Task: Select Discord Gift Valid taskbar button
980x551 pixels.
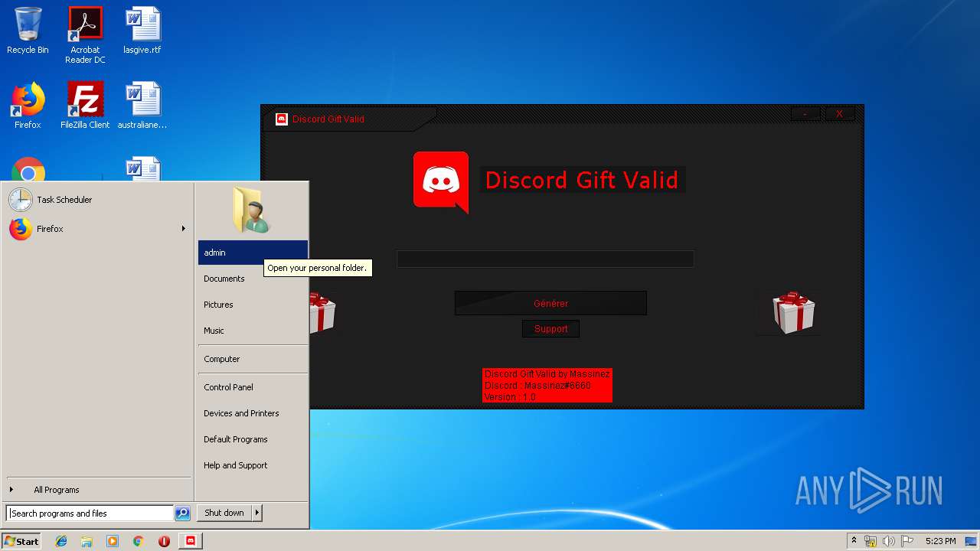Action: tap(191, 541)
